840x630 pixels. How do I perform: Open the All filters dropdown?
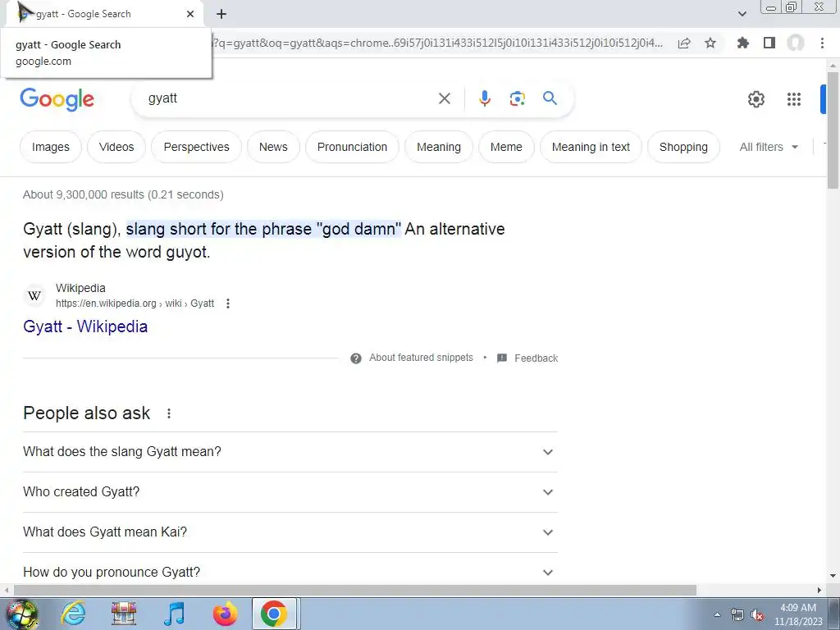tap(769, 147)
